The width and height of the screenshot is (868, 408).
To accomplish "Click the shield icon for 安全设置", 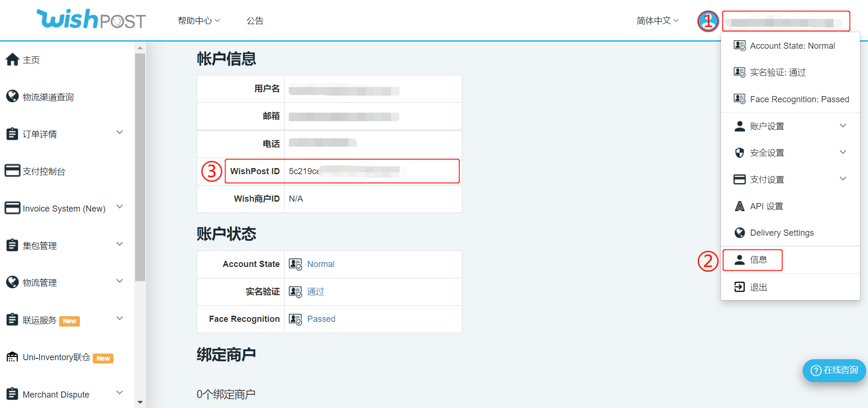I will (739, 152).
